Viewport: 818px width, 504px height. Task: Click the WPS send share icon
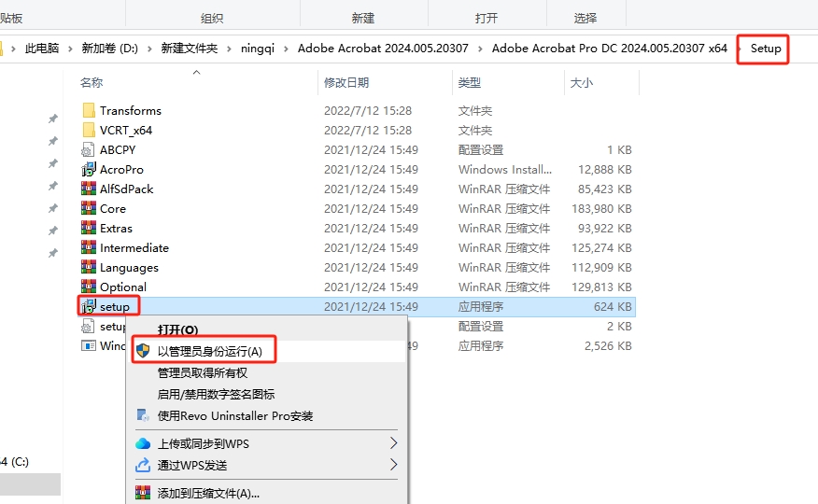[143, 465]
